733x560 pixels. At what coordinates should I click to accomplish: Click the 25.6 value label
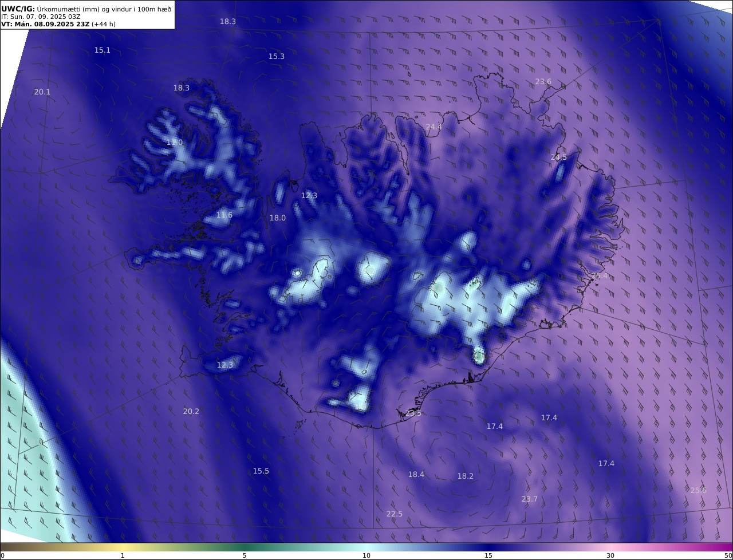pyautogui.click(x=699, y=491)
